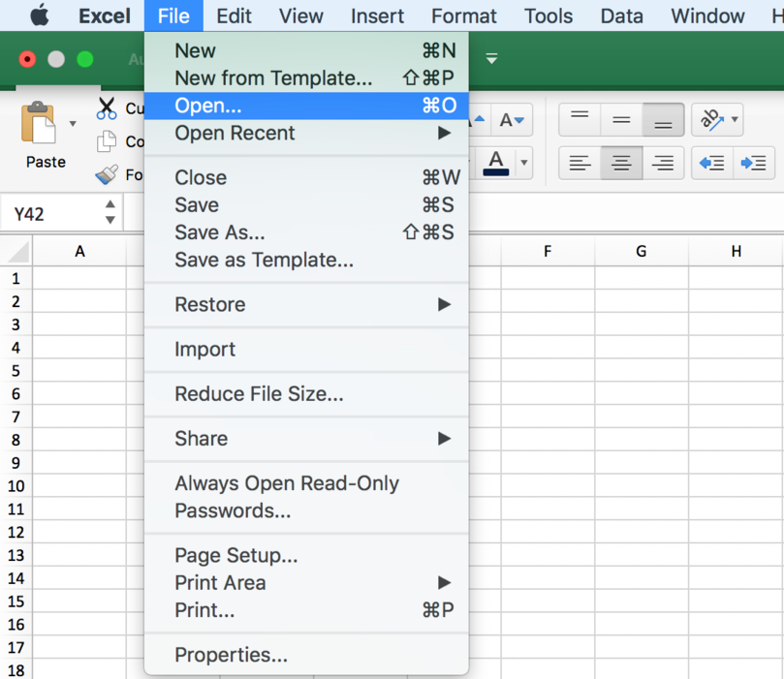Click the select-all corner triangle

point(18,251)
